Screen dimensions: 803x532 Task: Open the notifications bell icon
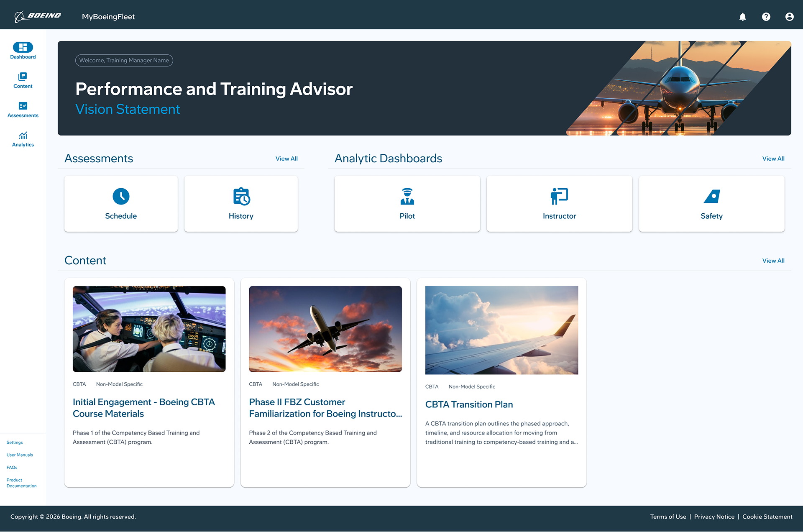(x=742, y=17)
